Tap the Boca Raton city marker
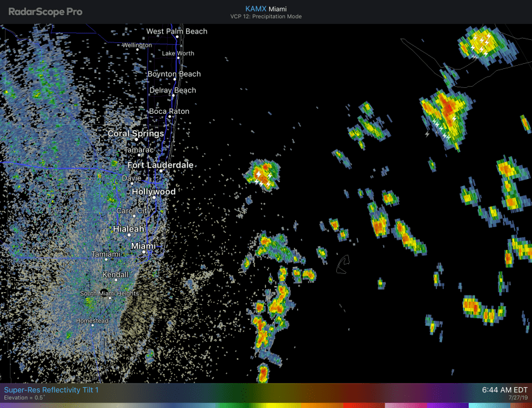This screenshot has width=532, height=408. click(170, 117)
